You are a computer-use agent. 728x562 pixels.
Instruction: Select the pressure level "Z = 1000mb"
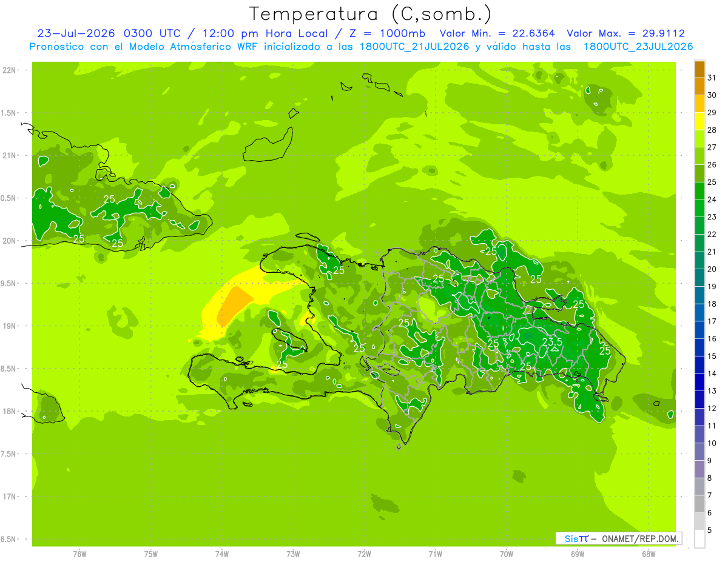tap(383, 33)
